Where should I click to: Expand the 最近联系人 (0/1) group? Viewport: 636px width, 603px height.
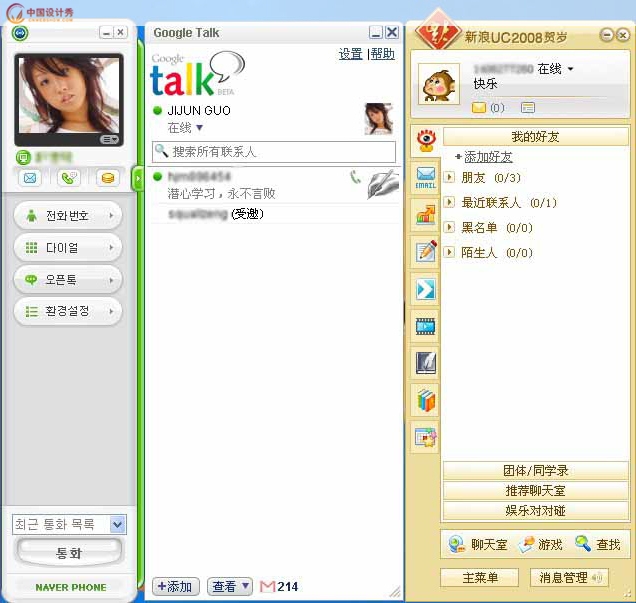pyautogui.click(x=449, y=202)
